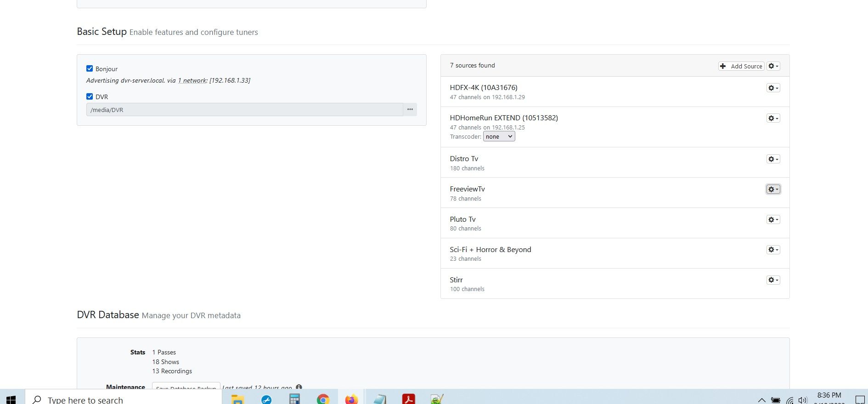Viewport: 868px width, 404px height.
Task: Click '100 channels' under Stirr
Action: point(467,289)
